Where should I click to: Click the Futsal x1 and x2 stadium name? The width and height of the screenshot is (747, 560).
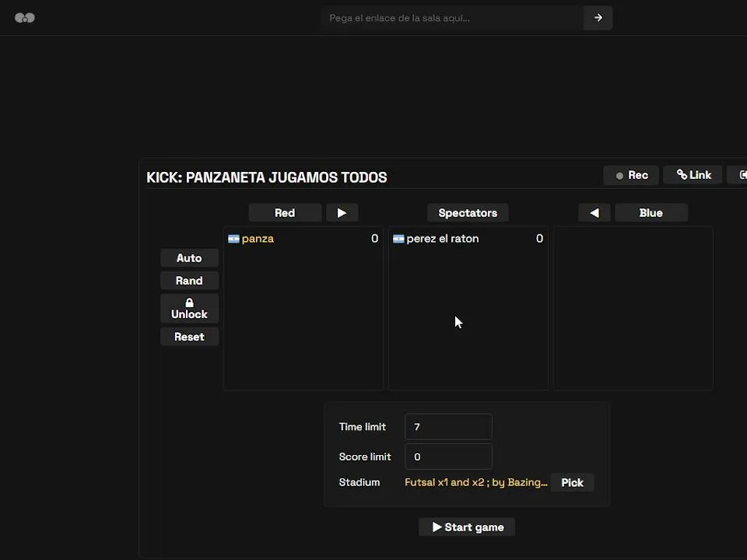tap(476, 482)
